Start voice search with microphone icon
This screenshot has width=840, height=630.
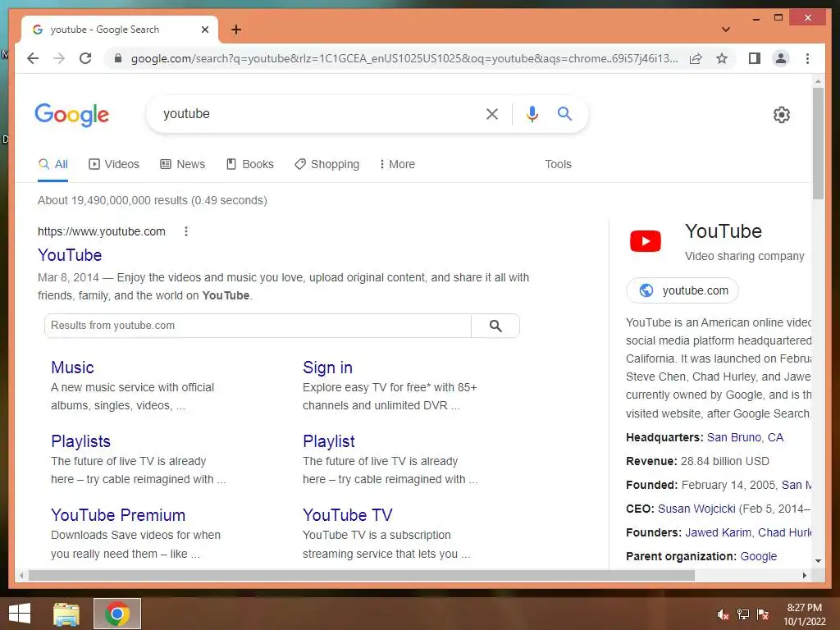tap(532, 113)
